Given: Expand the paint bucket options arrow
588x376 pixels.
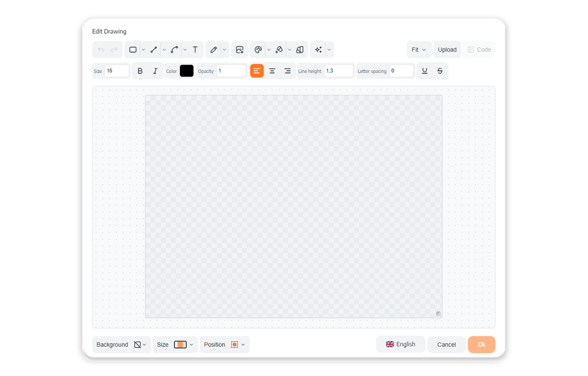Looking at the screenshot, I should point(289,50).
